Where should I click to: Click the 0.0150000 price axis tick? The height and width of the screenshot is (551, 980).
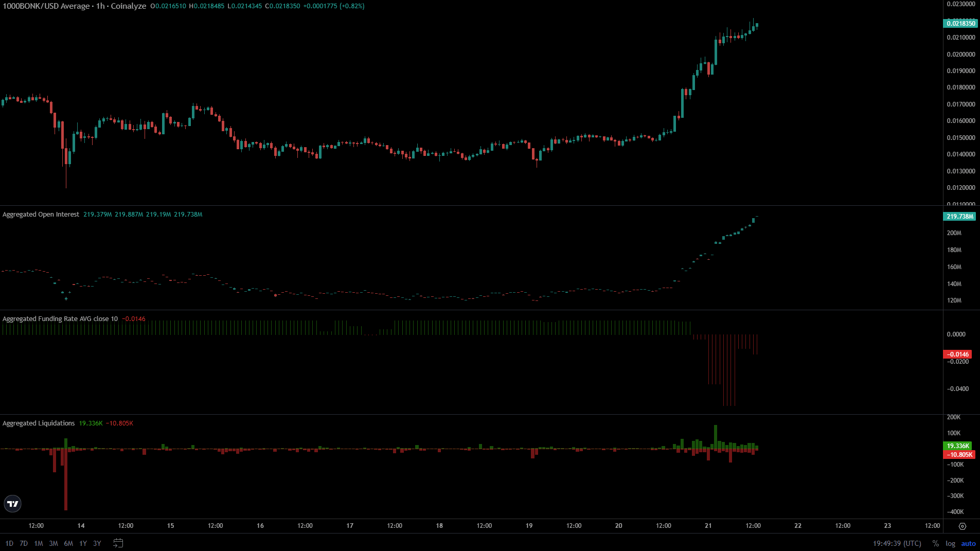pos(961,138)
